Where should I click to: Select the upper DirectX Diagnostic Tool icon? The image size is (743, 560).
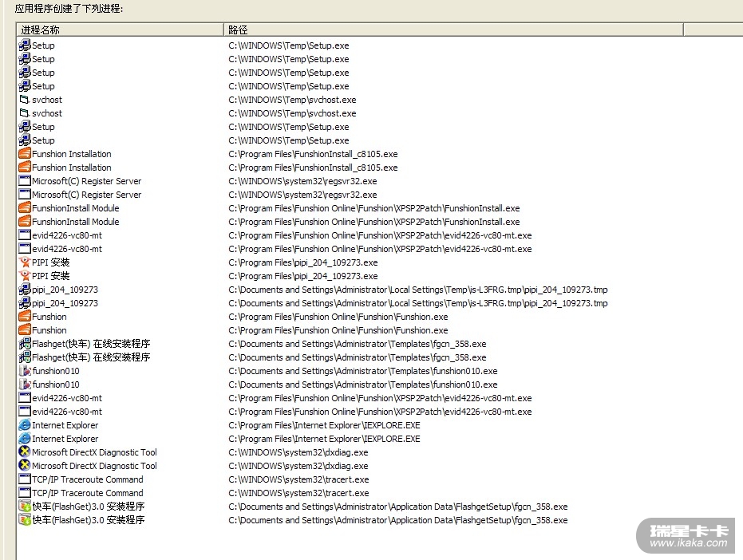click(25, 452)
